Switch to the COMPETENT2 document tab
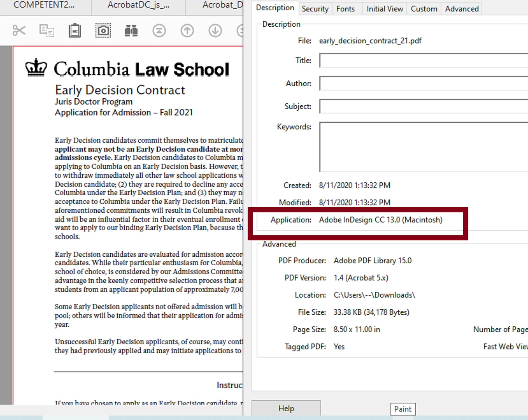 [x=44, y=5]
